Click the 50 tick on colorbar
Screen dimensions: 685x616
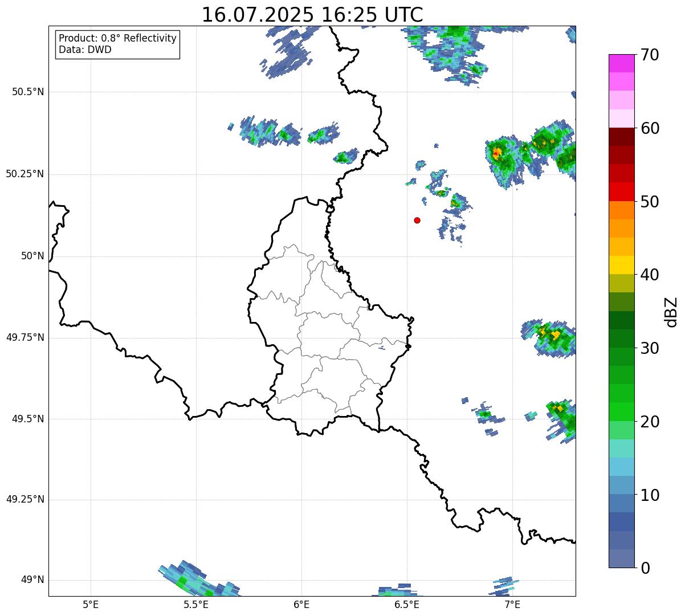(x=650, y=202)
